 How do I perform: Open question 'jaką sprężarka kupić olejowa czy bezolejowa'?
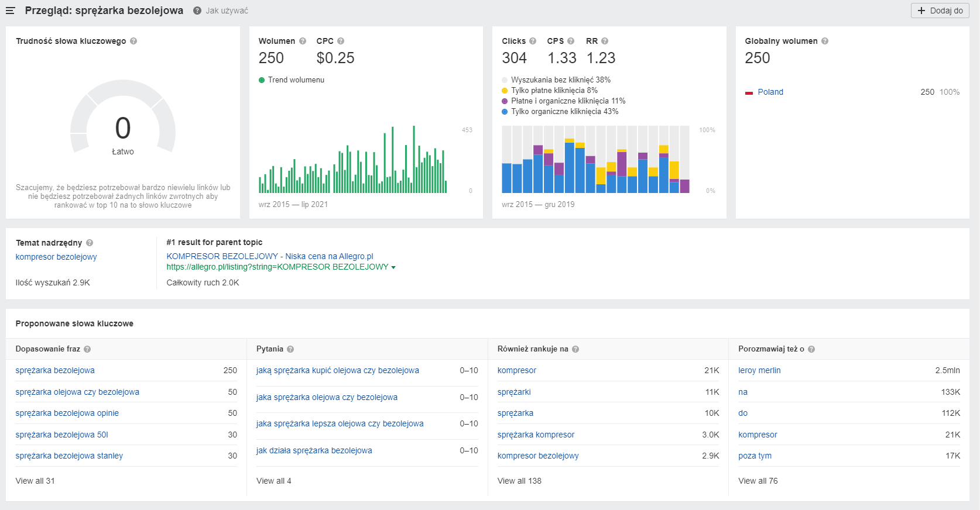pyautogui.click(x=338, y=370)
